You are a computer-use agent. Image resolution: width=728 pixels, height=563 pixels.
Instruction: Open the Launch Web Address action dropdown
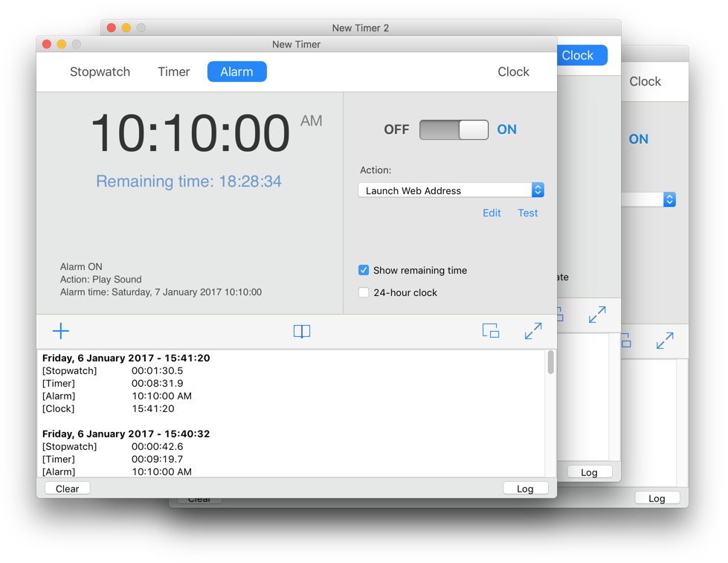[451, 190]
